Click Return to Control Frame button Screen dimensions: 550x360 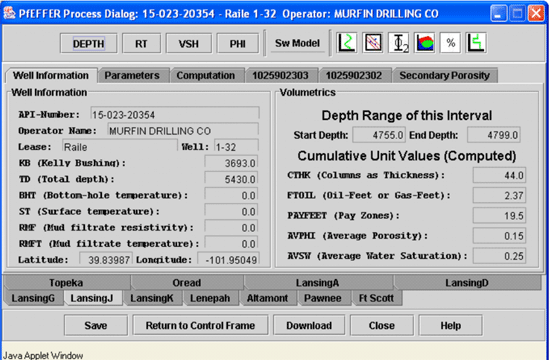click(x=200, y=325)
